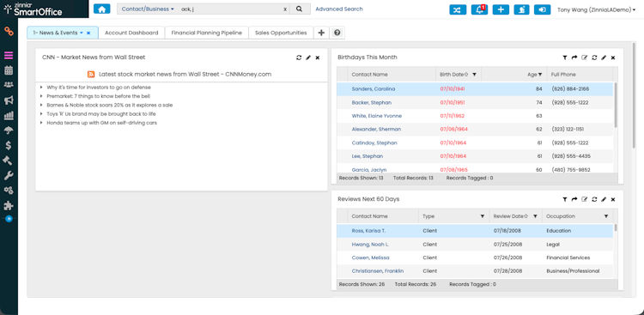This screenshot has width=644, height=315.
Task: Open contact Sanders, Carolina
Action: 374,89
